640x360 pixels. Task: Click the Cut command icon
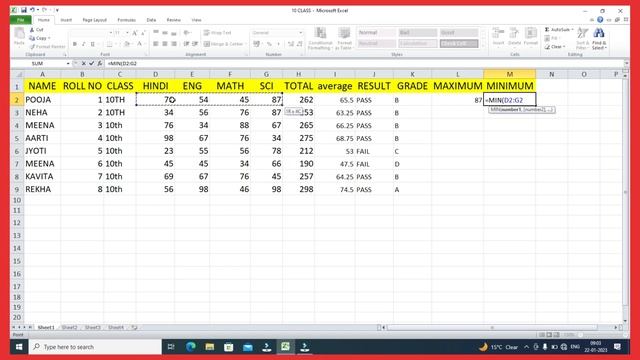click(32, 30)
